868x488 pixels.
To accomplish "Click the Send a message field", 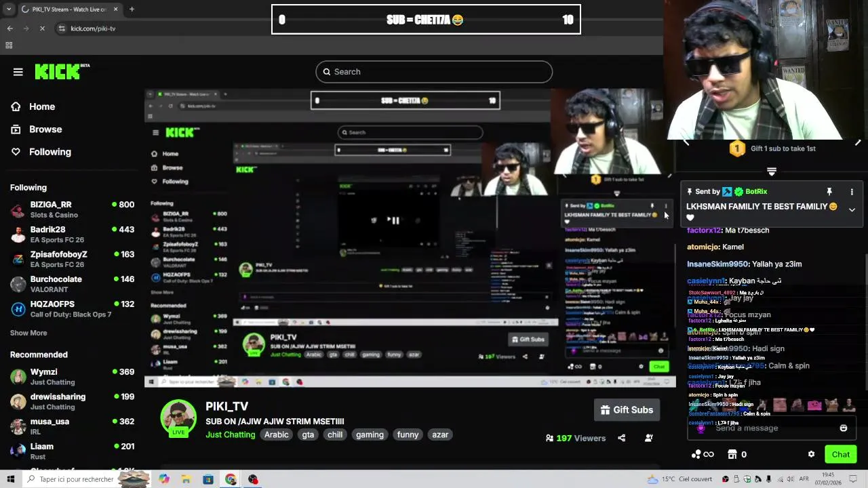I will pos(772,428).
